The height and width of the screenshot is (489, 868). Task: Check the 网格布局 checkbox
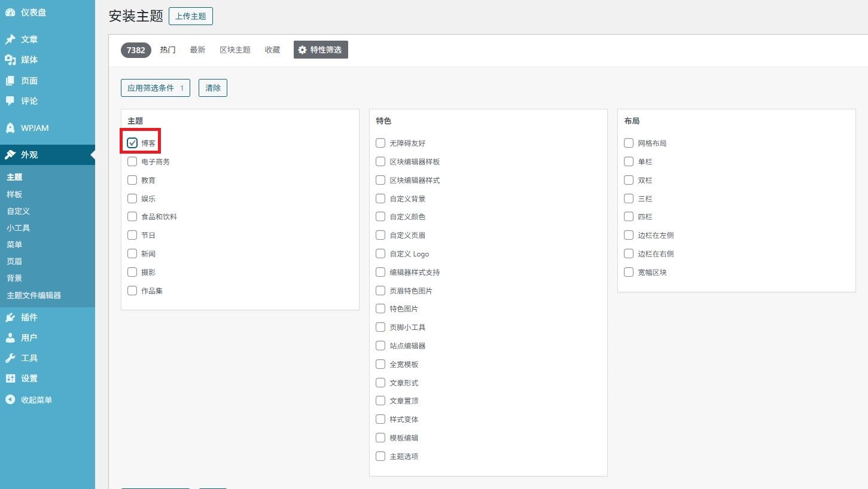click(629, 143)
